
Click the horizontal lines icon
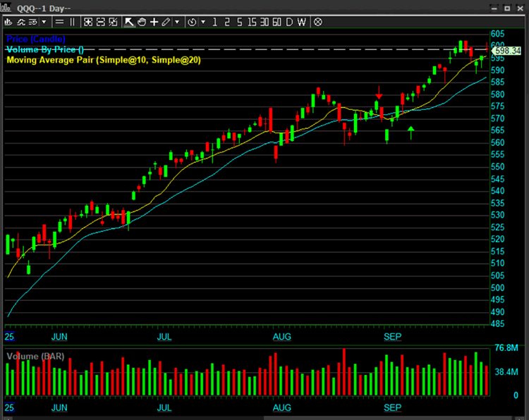59,22
